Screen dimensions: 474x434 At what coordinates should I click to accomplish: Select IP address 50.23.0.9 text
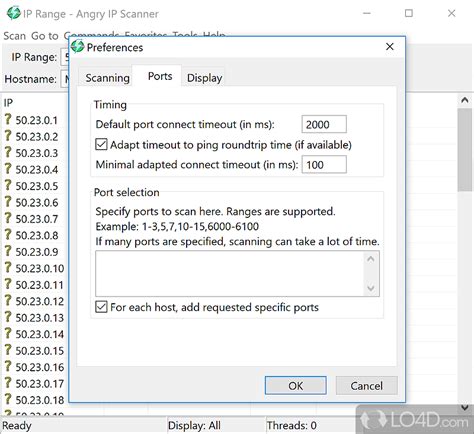pyautogui.click(x=37, y=252)
